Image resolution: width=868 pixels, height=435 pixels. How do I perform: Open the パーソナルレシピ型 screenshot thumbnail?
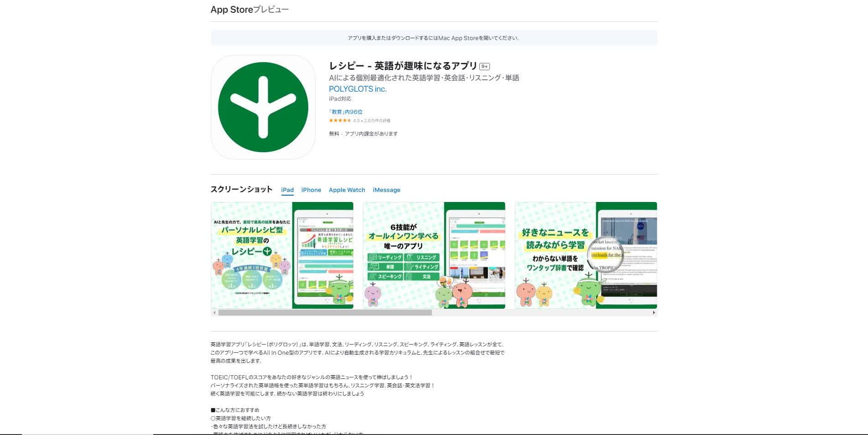[282, 255]
